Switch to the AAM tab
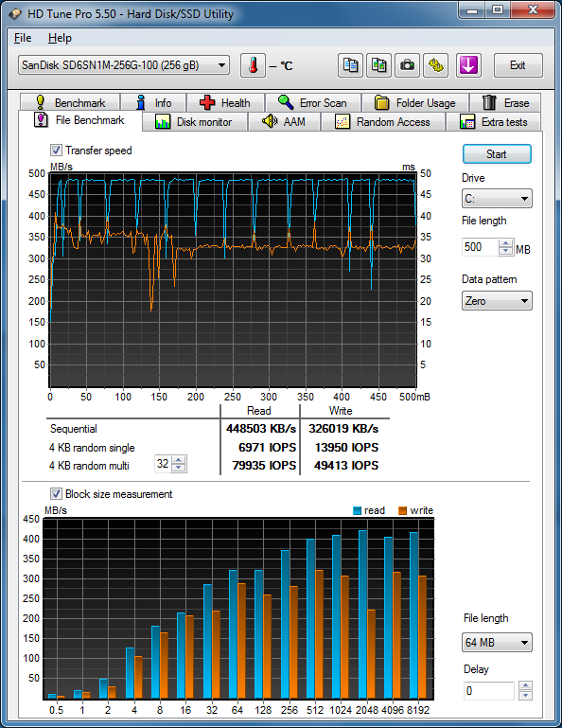 tap(285, 122)
